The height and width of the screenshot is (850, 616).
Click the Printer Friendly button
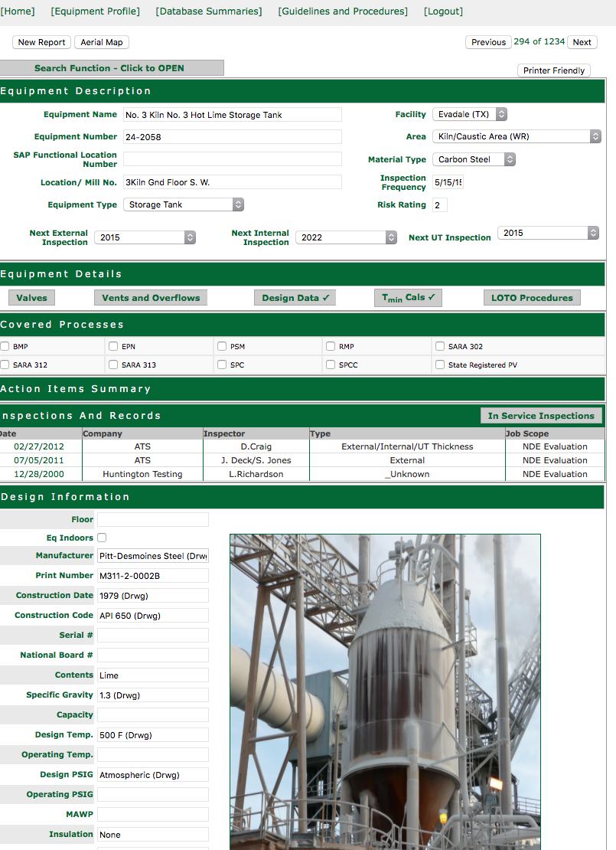pyautogui.click(x=554, y=70)
